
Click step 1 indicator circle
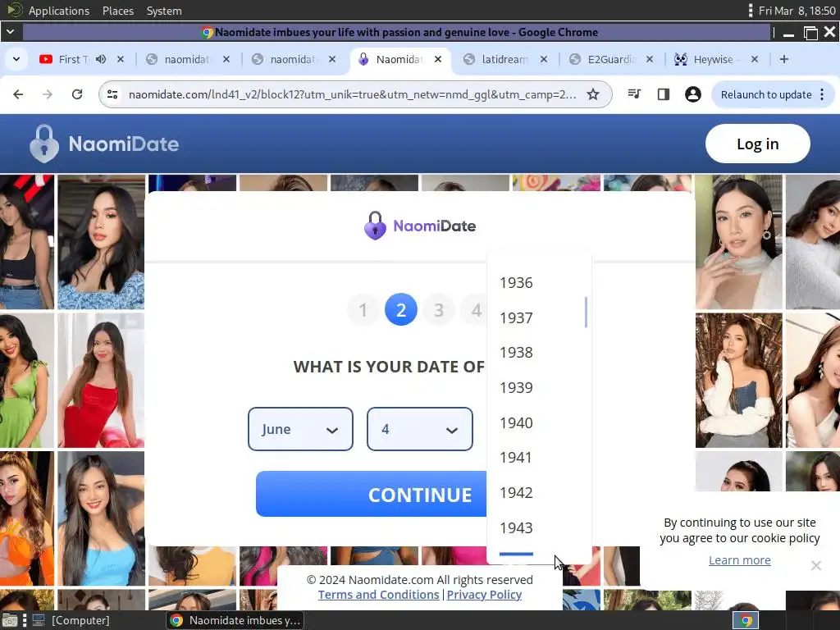[x=363, y=309]
